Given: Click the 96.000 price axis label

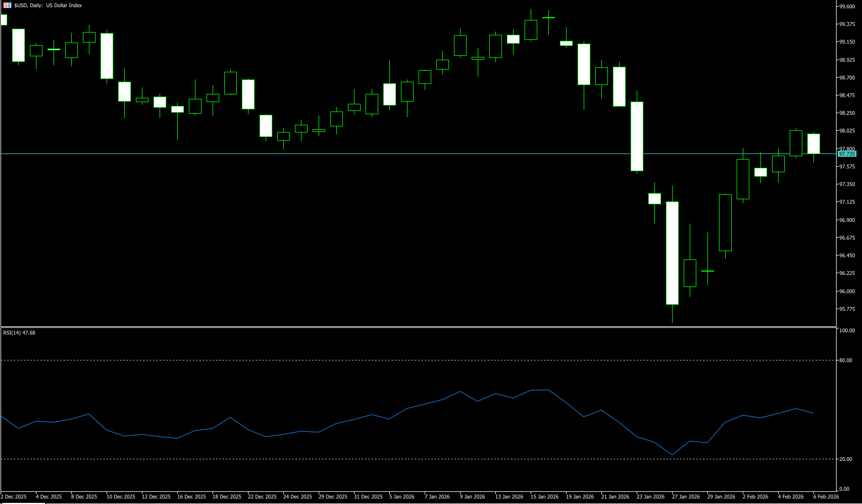Looking at the screenshot, I should 847,291.
